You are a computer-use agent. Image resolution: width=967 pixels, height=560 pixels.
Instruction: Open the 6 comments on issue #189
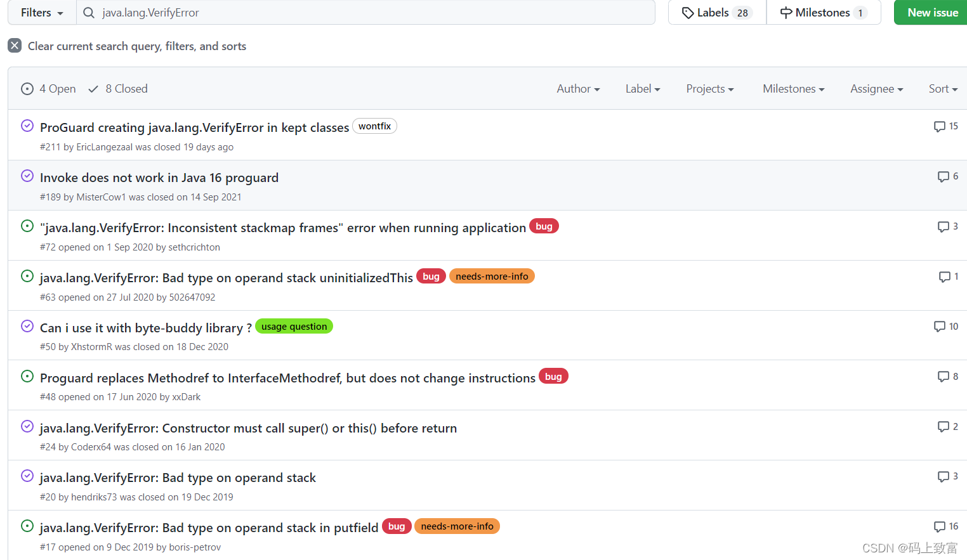pos(948,176)
